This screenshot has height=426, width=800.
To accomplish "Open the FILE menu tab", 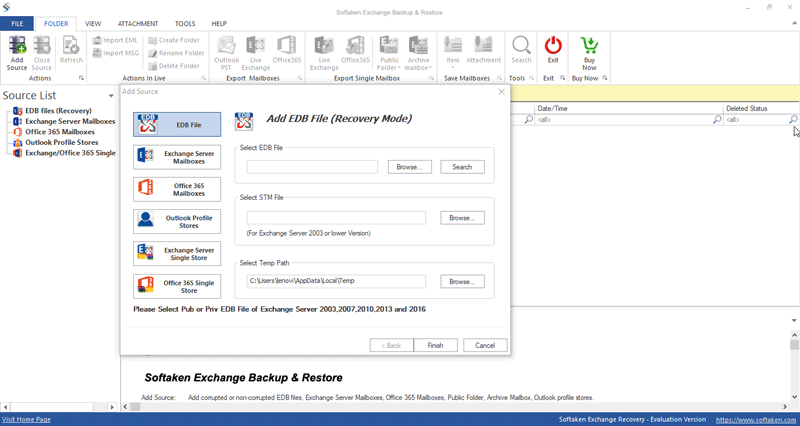I will click(17, 23).
